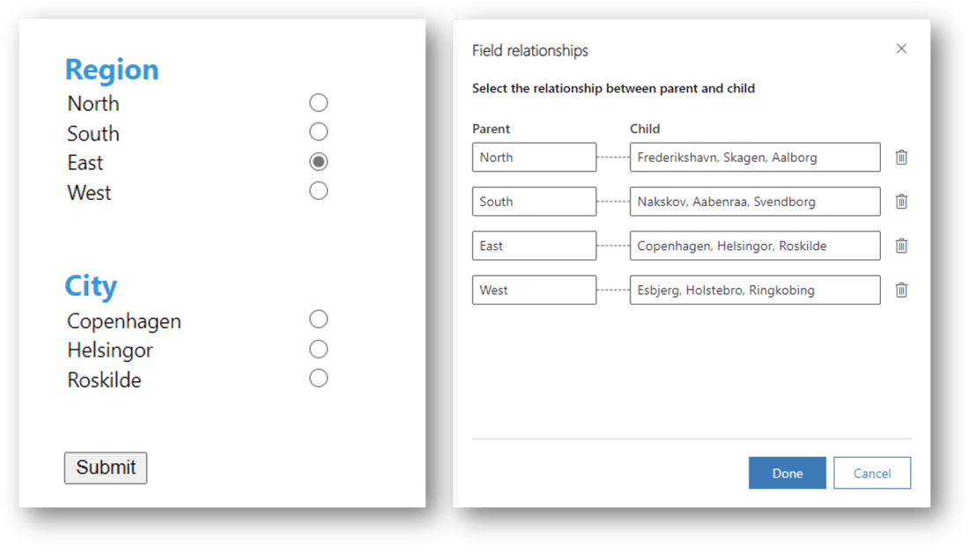Choose Roskilde as the city

click(319, 379)
